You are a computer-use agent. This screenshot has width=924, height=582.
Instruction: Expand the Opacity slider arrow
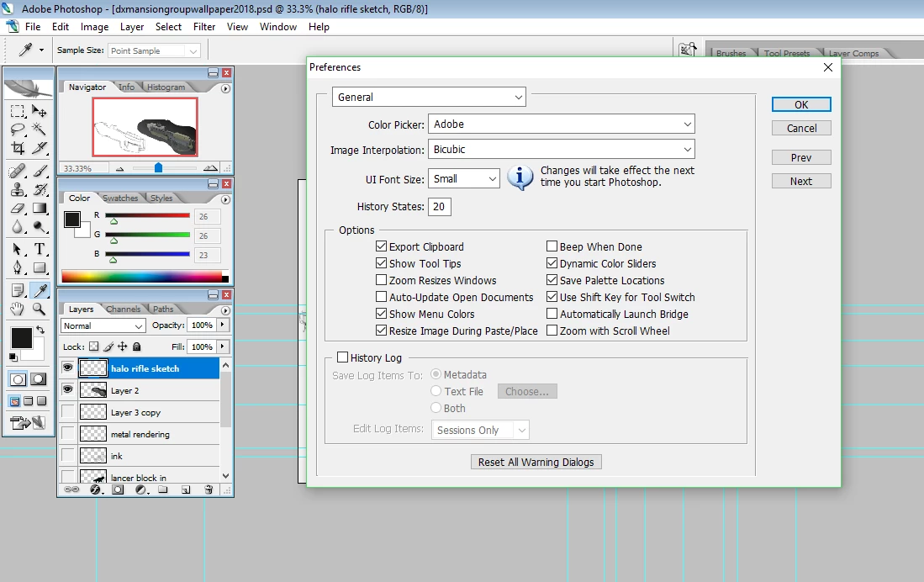(222, 325)
